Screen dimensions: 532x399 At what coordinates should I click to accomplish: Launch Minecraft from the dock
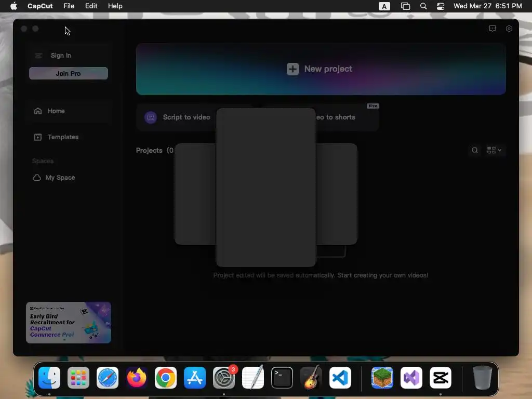382,378
